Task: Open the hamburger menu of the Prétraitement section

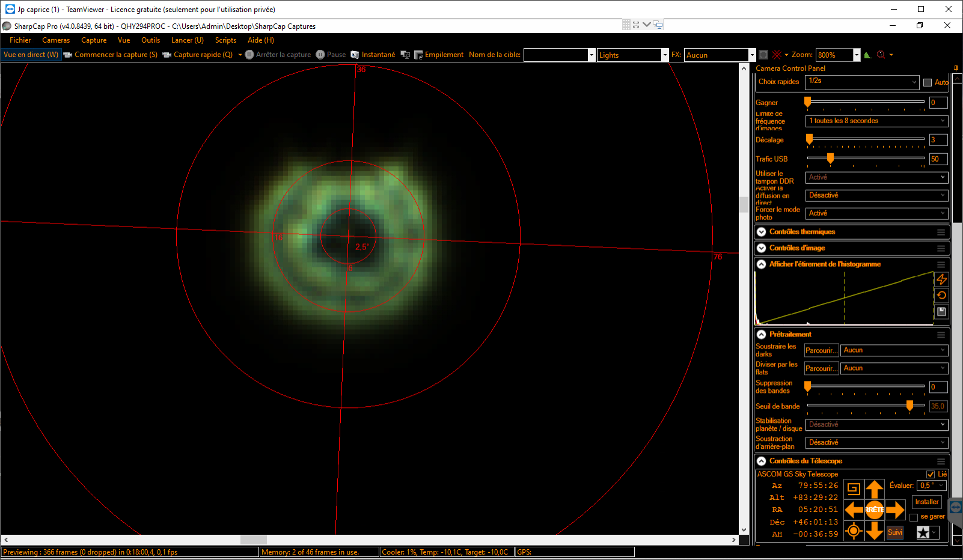Action: pyautogui.click(x=941, y=335)
